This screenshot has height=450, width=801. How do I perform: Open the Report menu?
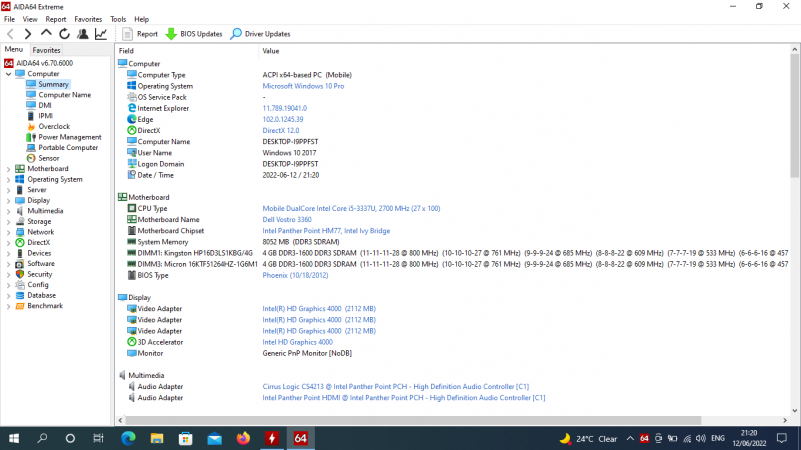click(x=56, y=19)
